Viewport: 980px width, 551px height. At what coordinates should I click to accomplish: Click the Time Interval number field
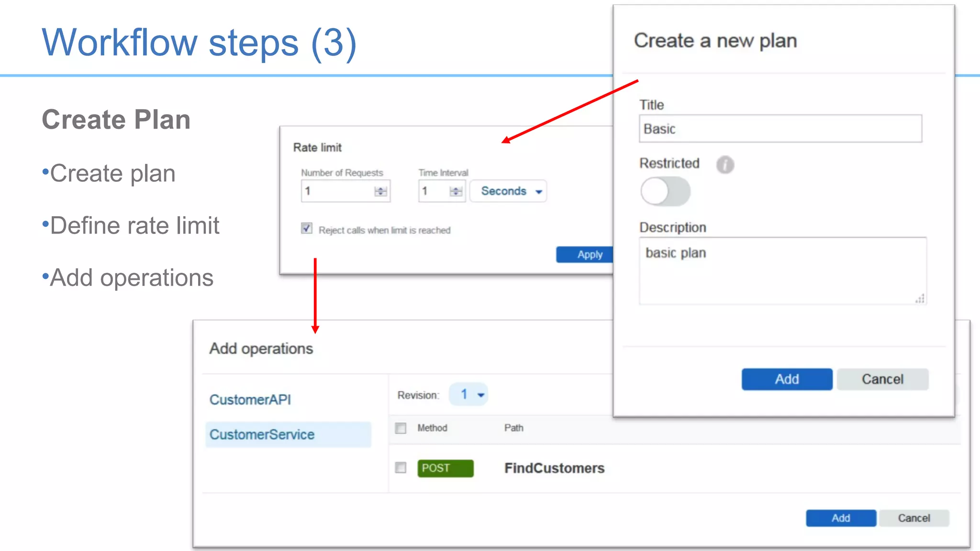pyautogui.click(x=441, y=191)
